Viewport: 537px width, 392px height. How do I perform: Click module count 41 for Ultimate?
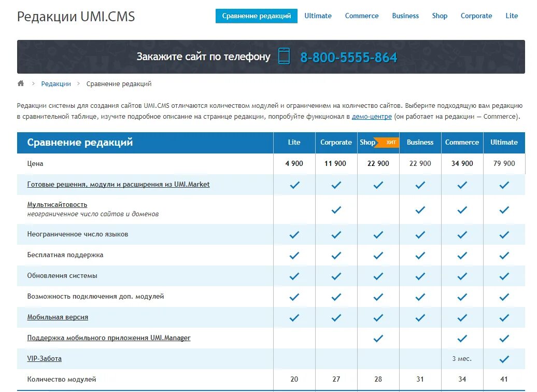(504, 380)
